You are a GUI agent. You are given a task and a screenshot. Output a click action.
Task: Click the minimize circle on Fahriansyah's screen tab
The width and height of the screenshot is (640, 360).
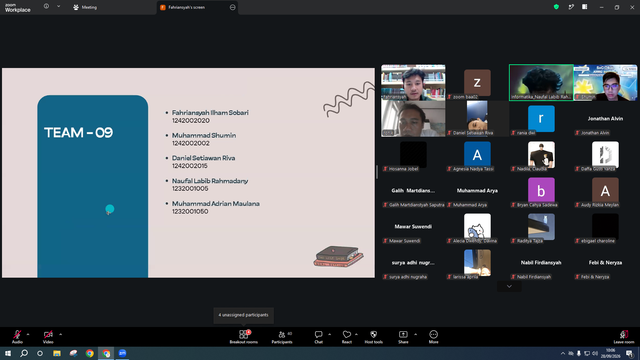233,7
